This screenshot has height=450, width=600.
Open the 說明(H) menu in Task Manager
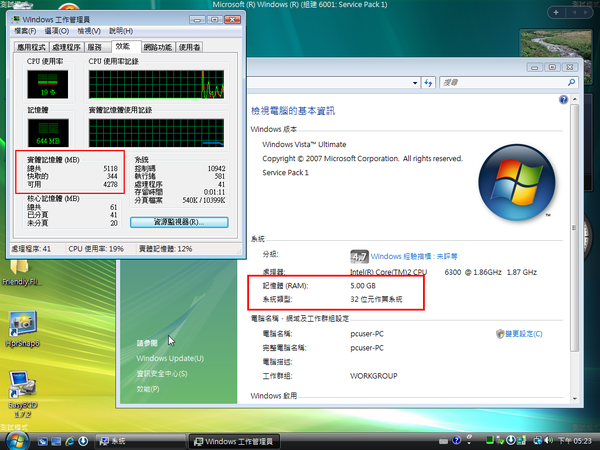click(x=121, y=31)
